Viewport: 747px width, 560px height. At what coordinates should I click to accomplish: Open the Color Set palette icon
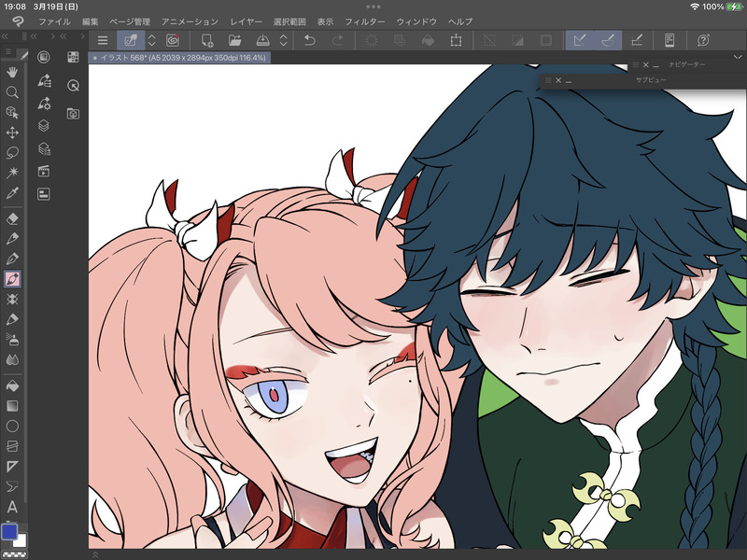[73, 57]
